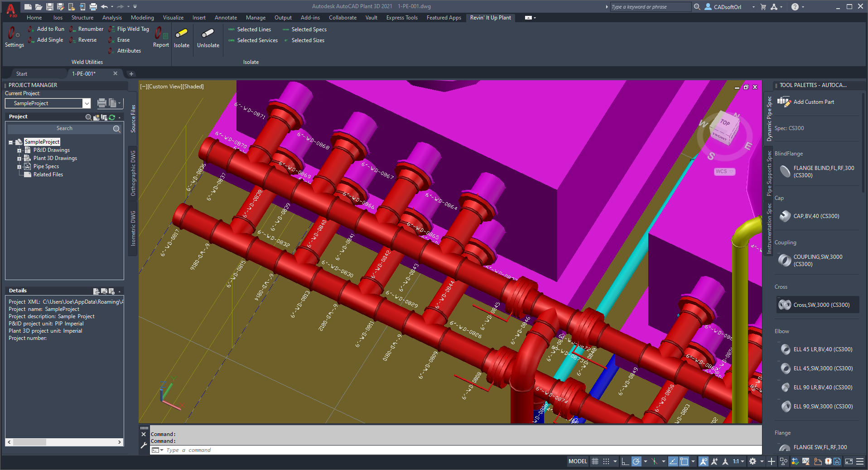Open the Structure ribbon tab

(82, 18)
